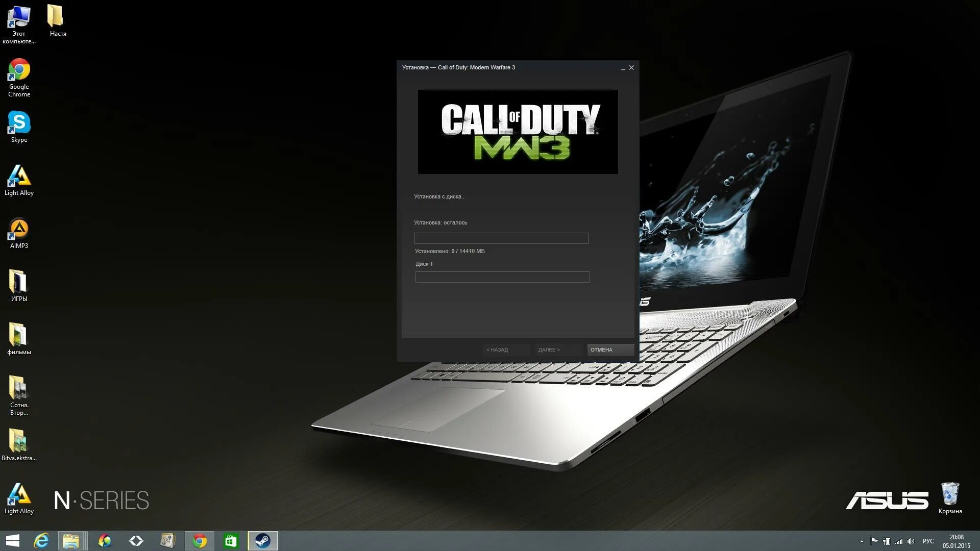Open Windows Store taskbar icon
This screenshot has height=551, width=980.
coord(231,541)
